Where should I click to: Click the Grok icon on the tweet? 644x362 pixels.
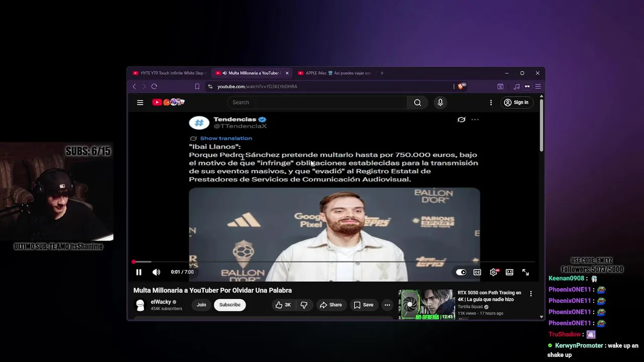(461, 120)
